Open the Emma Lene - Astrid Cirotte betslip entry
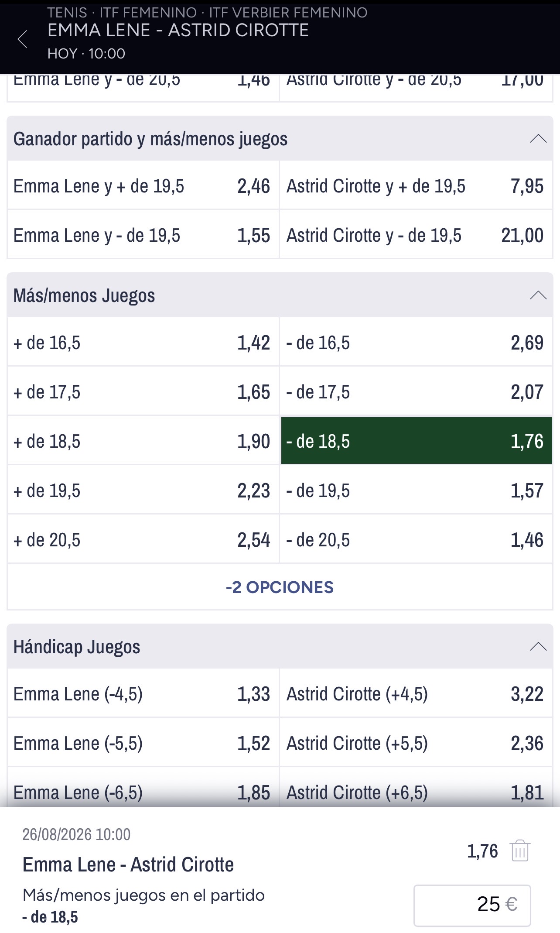 tap(128, 864)
